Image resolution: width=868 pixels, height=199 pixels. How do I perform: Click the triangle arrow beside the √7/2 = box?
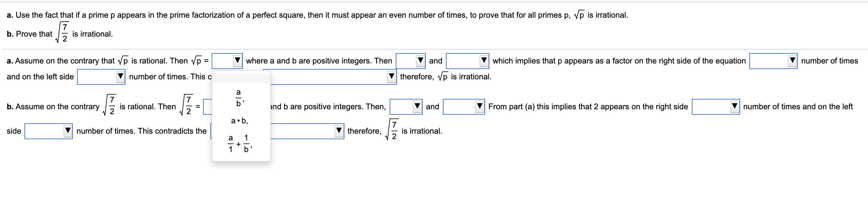coord(207,107)
